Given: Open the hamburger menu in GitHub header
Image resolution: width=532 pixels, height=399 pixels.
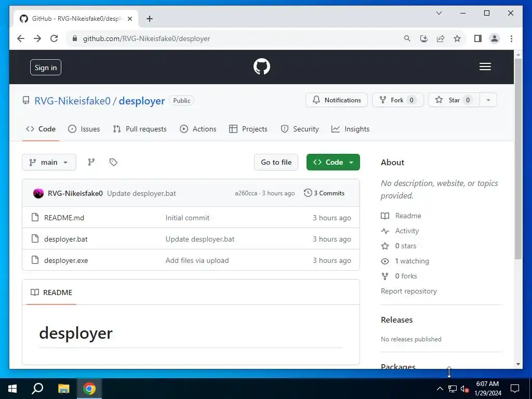Looking at the screenshot, I should [485, 66].
